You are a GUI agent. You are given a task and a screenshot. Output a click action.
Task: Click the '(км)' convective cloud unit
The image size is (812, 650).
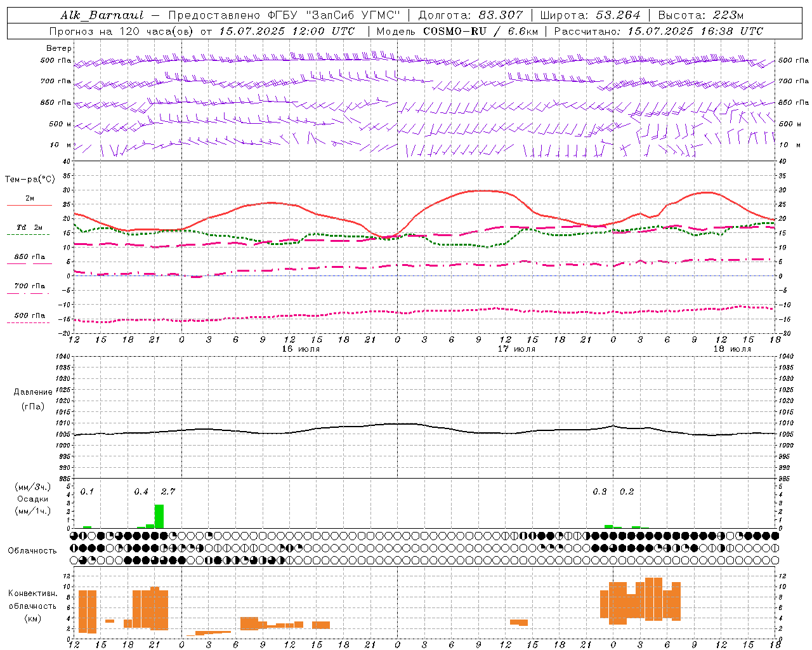[x=33, y=618]
